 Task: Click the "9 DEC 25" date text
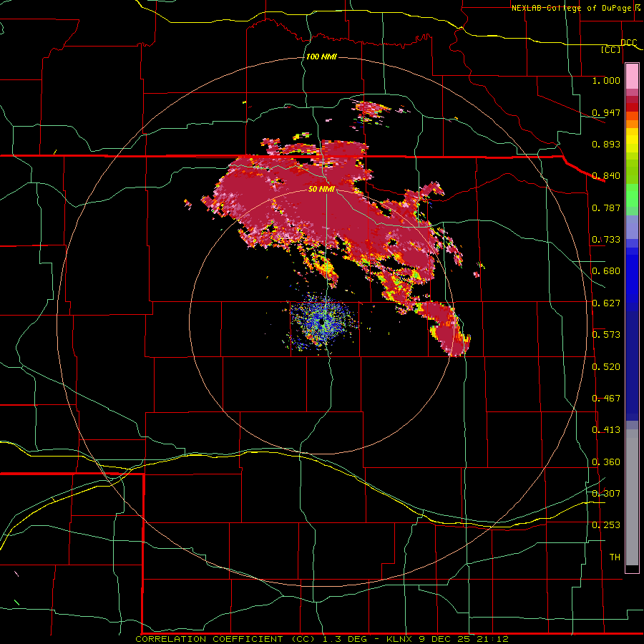[x=445, y=639]
